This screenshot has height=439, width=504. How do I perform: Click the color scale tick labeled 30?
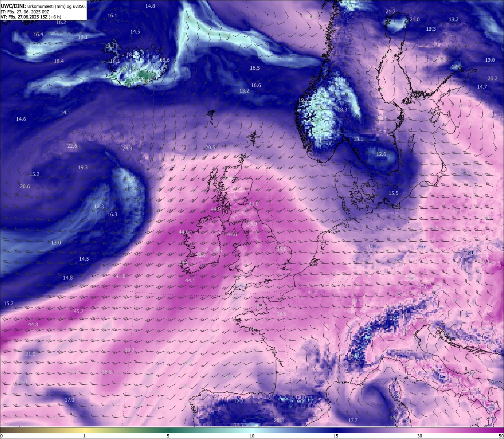[x=420, y=436]
